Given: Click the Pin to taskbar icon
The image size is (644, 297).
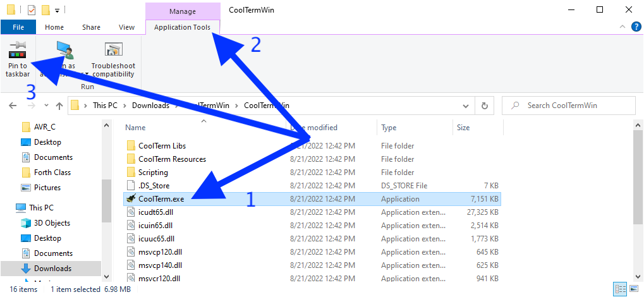Looking at the screenshot, I should coord(18,49).
